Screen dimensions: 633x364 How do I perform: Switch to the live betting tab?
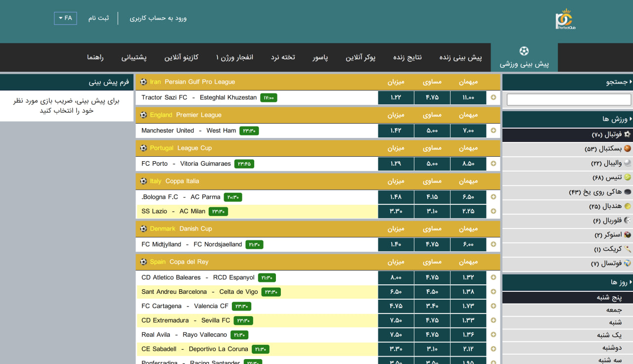[x=460, y=57]
